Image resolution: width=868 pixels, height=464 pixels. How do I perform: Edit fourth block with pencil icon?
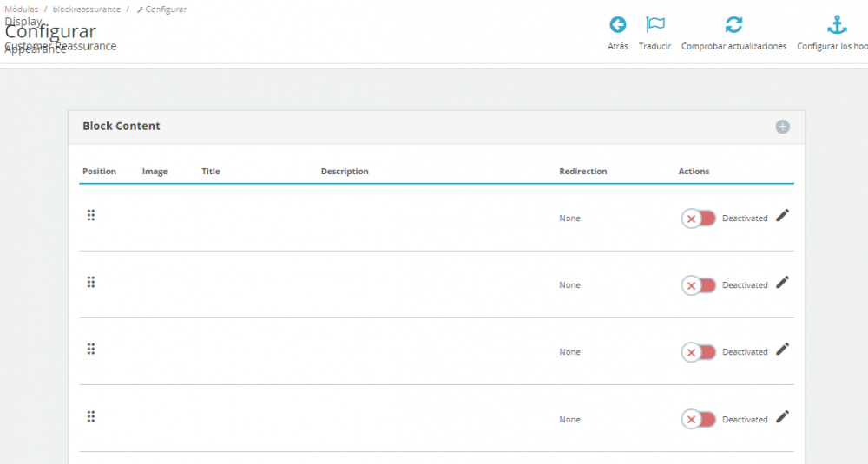pyautogui.click(x=782, y=416)
